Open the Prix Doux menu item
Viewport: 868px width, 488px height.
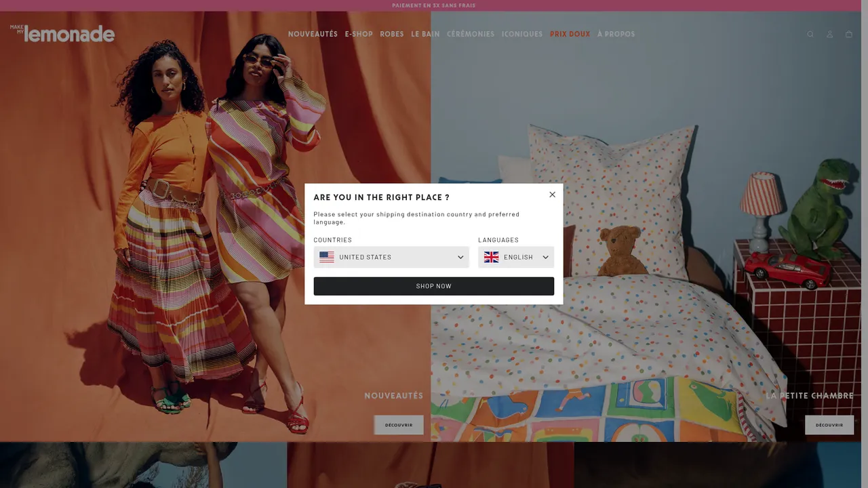pos(570,34)
